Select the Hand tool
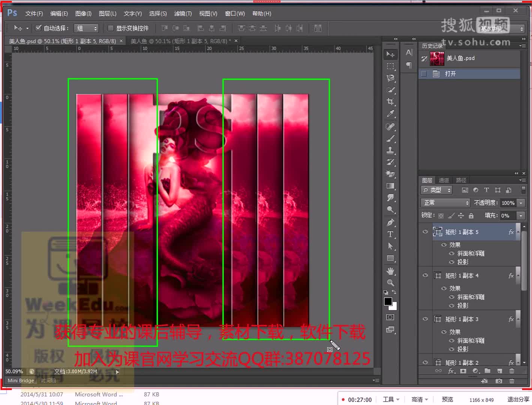The image size is (532, 405). [391, 271]
